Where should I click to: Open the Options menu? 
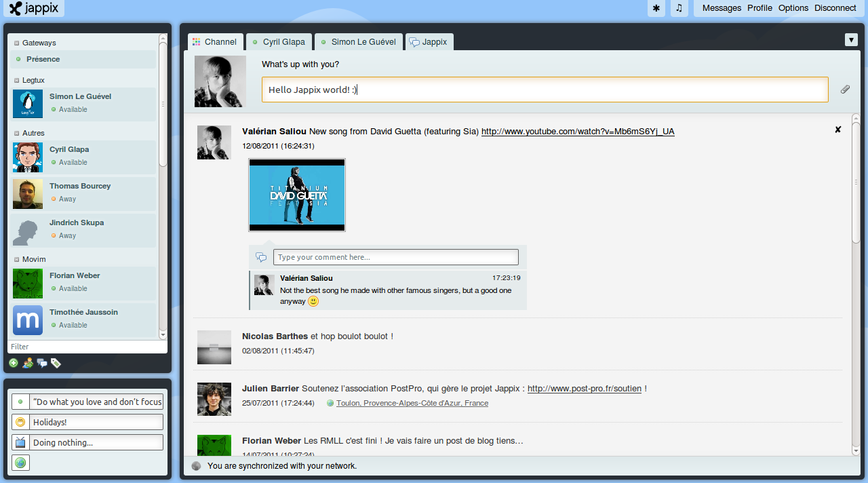pos(793,8)
